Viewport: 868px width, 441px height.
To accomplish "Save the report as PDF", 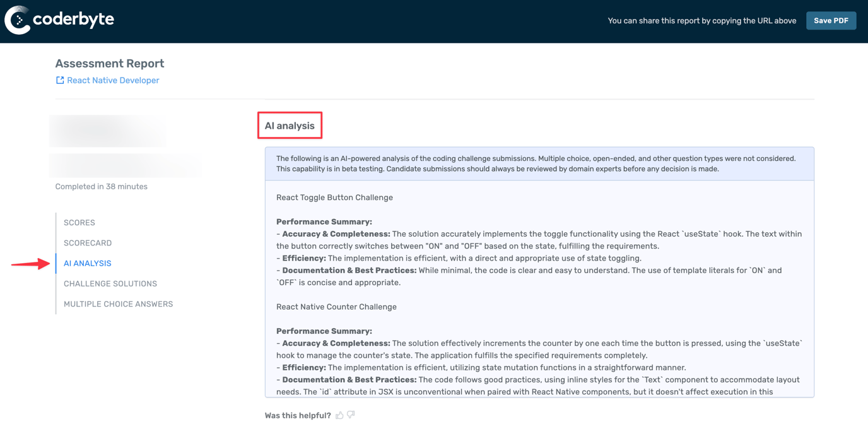I will pyautogui.click(x=830, y=21).
